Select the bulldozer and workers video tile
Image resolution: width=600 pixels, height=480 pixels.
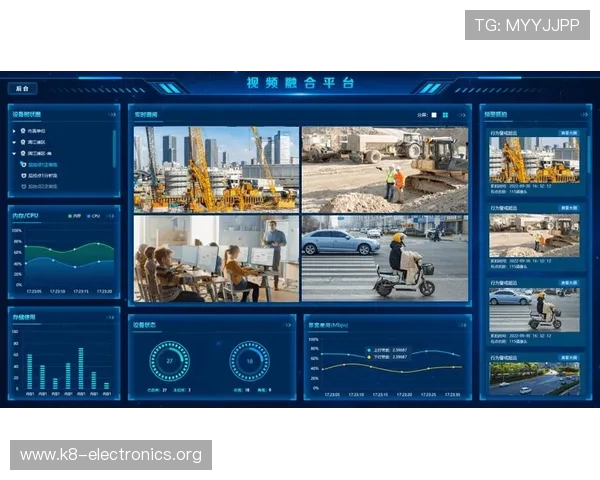pyautogui.click(x=385, y=170)
